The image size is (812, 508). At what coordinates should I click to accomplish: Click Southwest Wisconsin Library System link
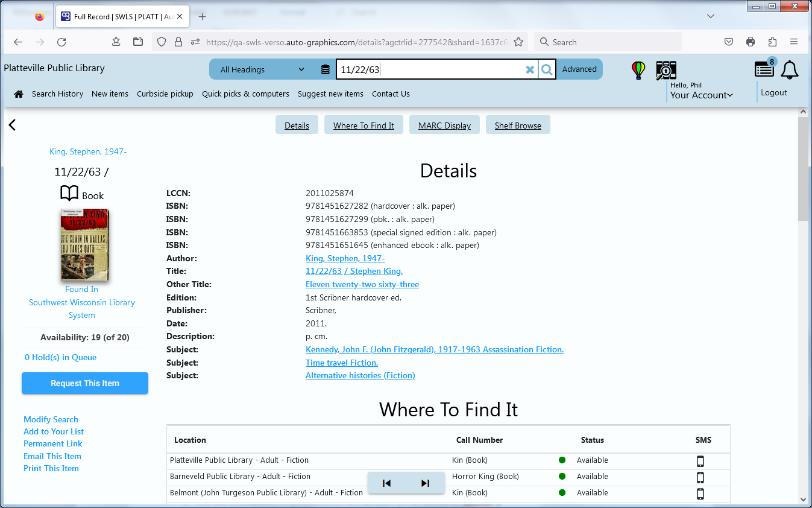point(82,309)
